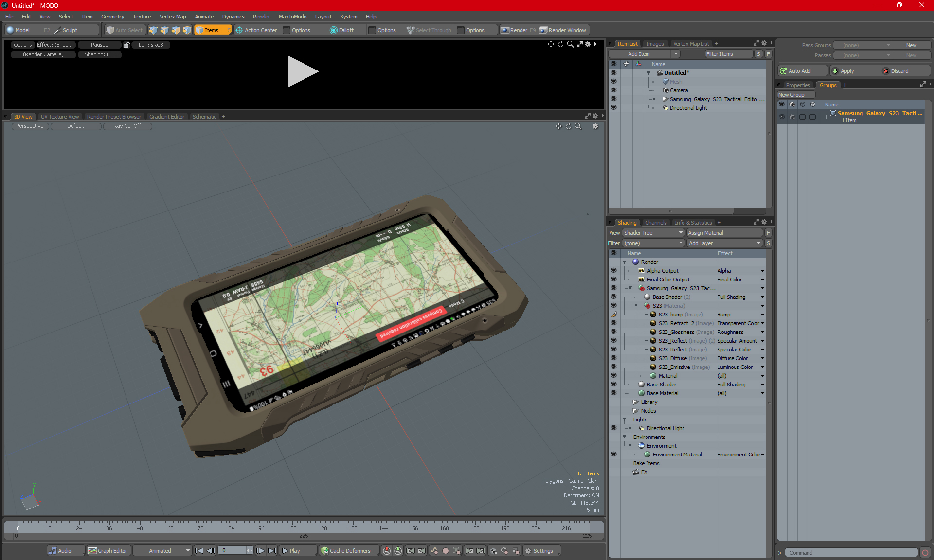Click the Auto Add button

click(x=802, y=71)
